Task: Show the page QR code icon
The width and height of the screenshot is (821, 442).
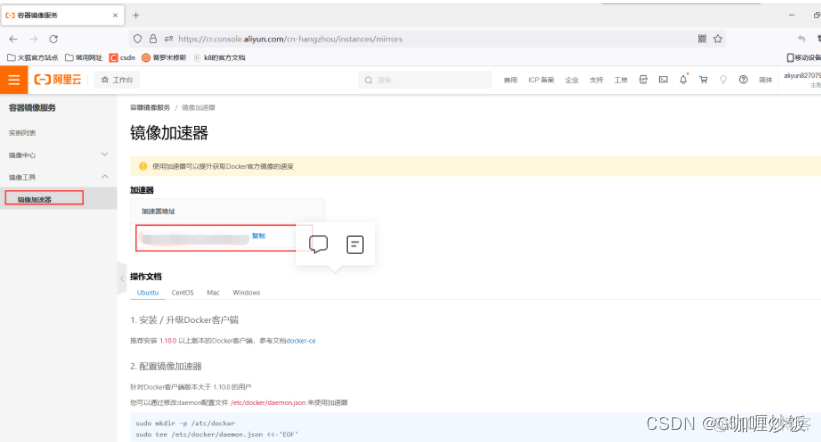Action: pos(702,39)
